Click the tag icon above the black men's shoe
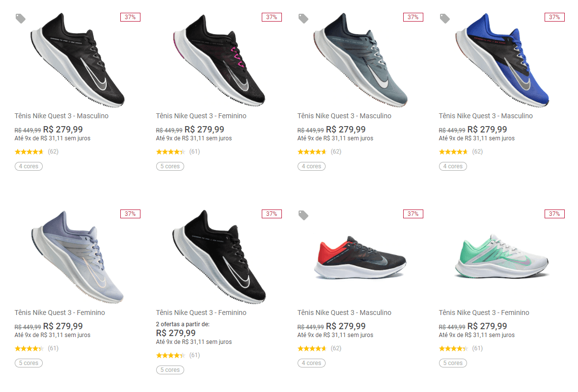 [21, 19]
